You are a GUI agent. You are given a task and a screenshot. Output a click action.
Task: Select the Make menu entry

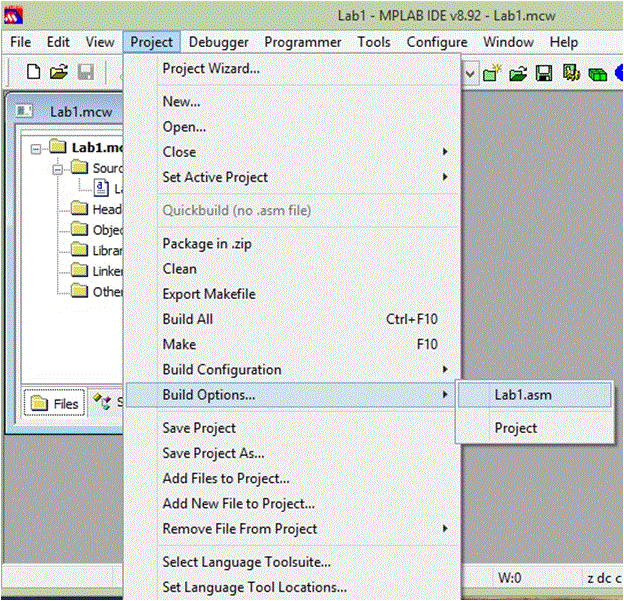click(x=293, y=344)
